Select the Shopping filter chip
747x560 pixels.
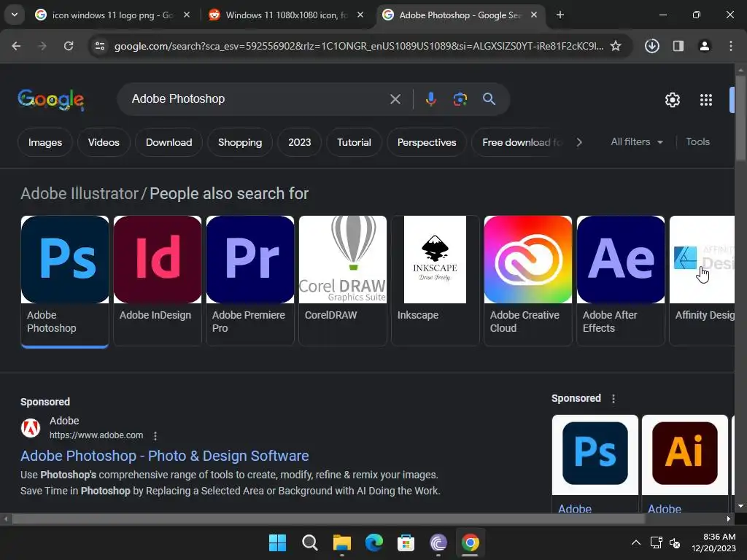(239, 142)
